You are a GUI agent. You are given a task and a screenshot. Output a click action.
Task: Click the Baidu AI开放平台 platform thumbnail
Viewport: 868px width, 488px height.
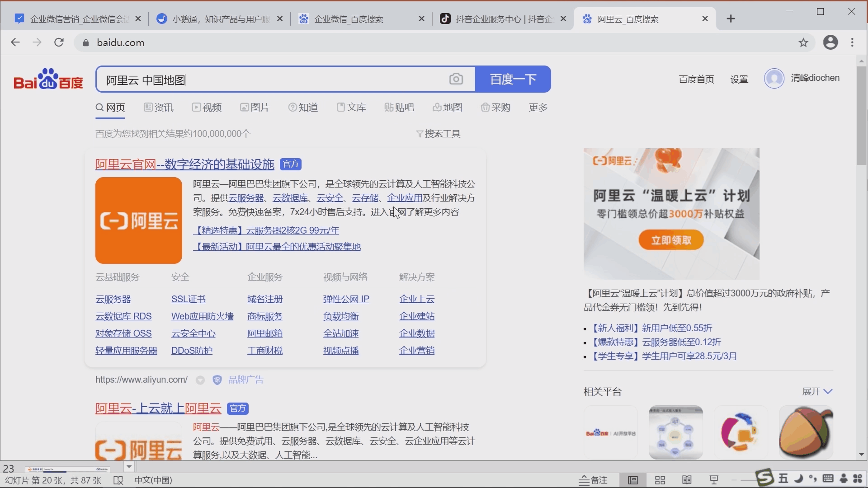pos(611,432)
